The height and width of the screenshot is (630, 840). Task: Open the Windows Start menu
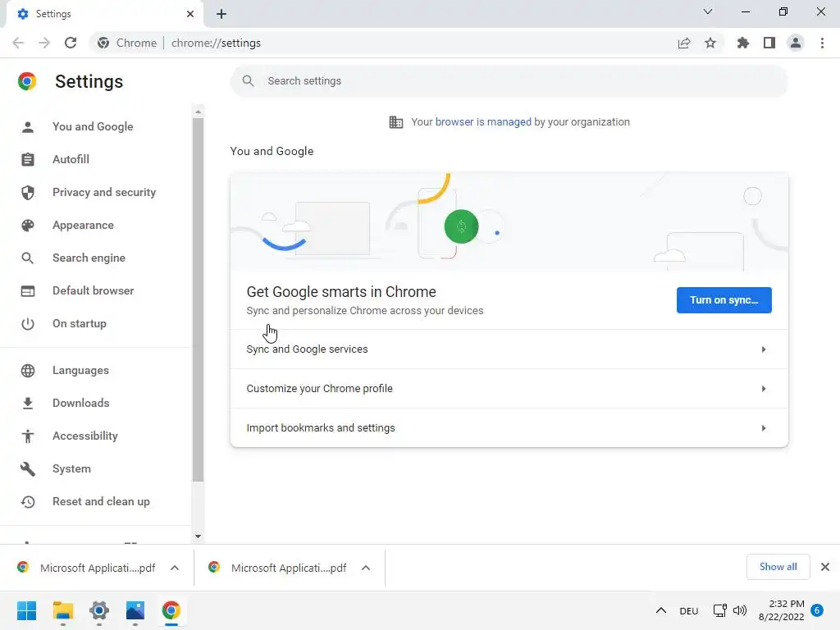point(27,610)
